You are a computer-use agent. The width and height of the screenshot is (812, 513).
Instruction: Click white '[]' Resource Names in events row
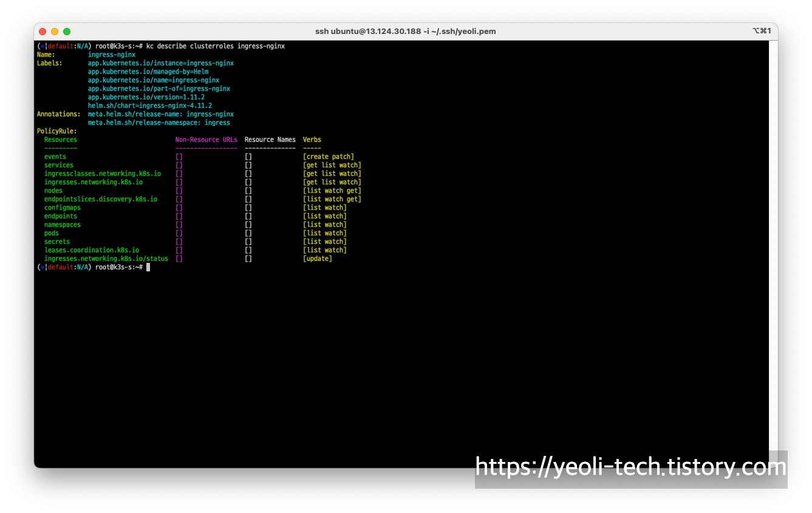(x=248, y=157)
